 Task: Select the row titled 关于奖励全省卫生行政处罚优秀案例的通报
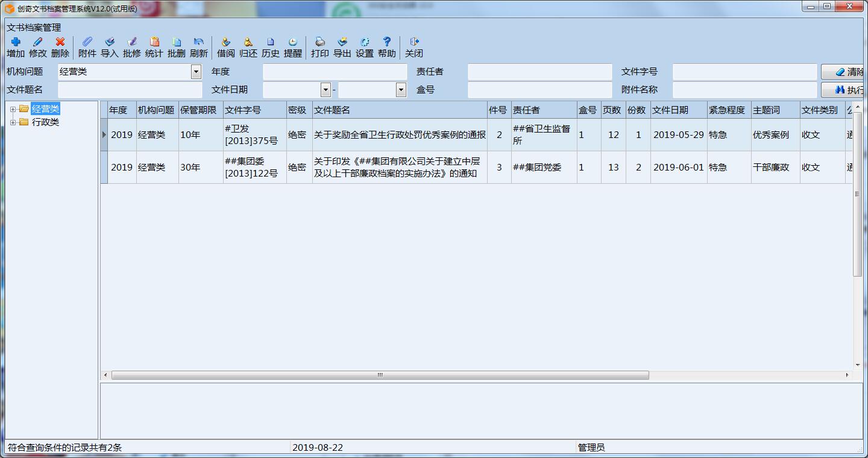click(x=400, y=135)
